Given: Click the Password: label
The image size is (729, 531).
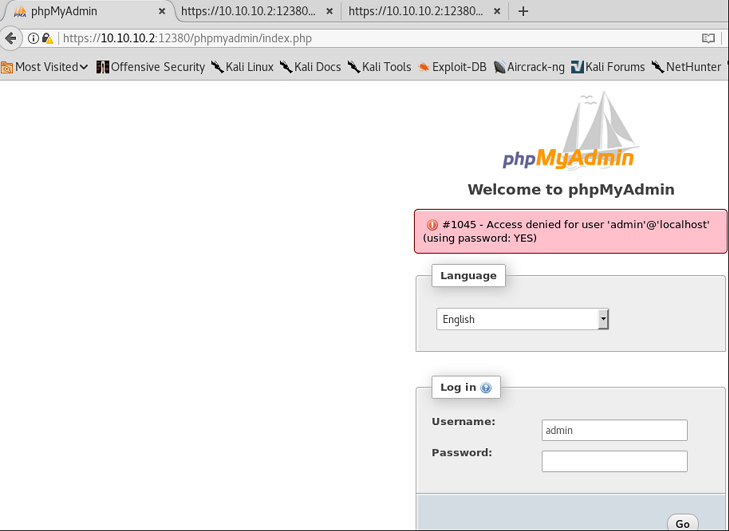Looking at the screenshot, I should point(462,453).
